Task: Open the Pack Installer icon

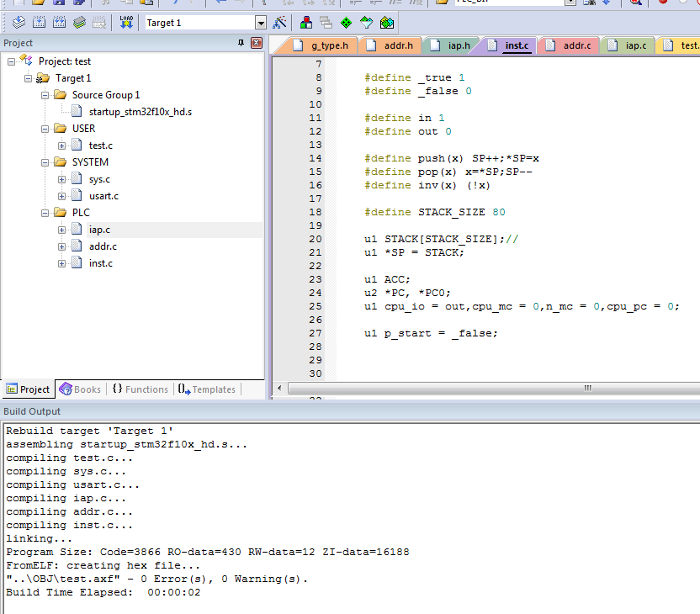Action: pyautogui.click(x=387, y=23)
